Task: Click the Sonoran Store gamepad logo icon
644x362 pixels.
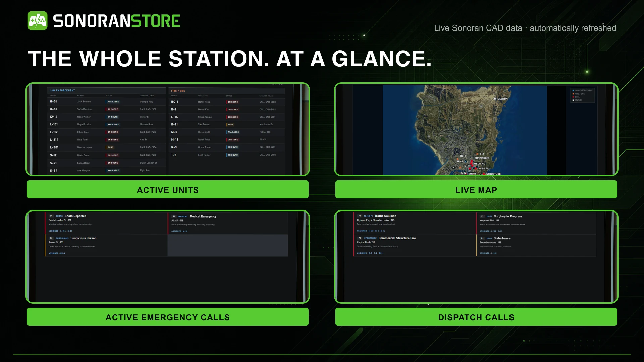Action: pos(37,21)
